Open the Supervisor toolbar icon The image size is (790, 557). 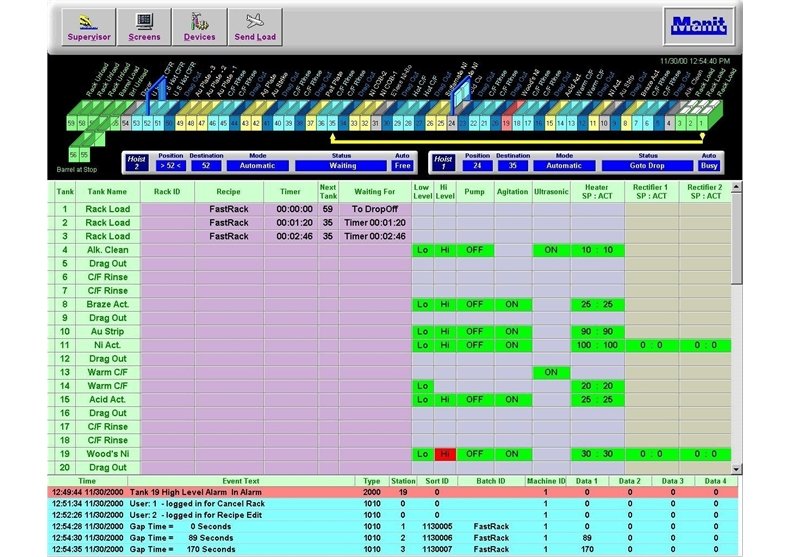tap(87, 26)
